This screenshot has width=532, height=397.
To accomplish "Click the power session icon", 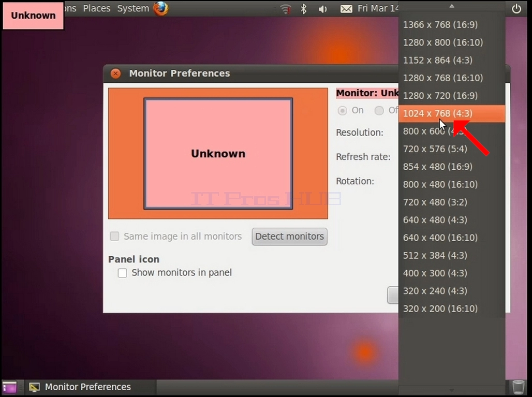I will click(516, 8).
